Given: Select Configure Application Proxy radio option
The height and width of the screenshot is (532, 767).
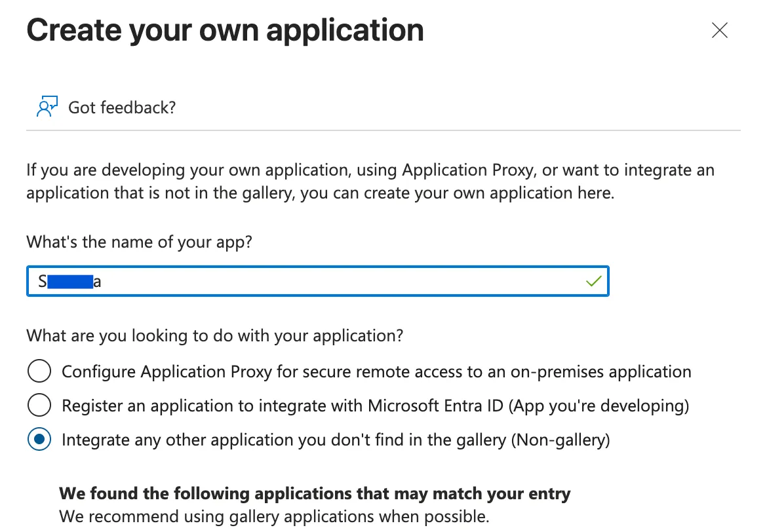Looking at the screenshot, I should [x=39, y=371].
